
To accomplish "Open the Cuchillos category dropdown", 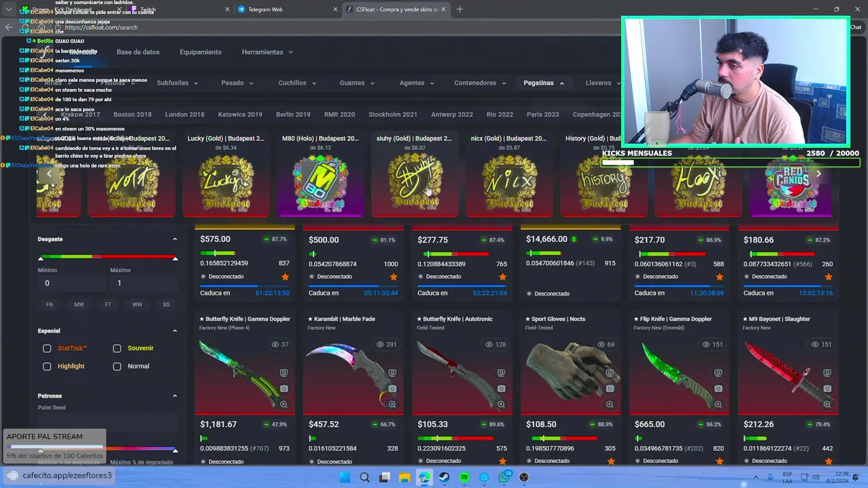I will [x=296, y=83].
